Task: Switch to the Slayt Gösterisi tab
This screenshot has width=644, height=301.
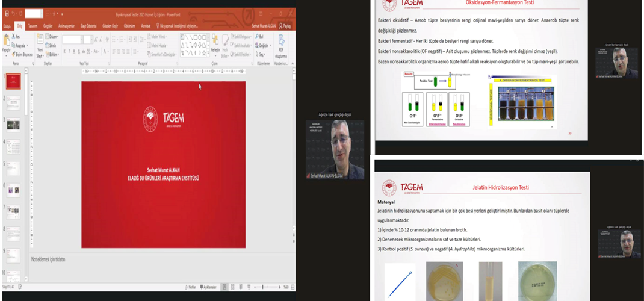Action: (x=87, y=26)
